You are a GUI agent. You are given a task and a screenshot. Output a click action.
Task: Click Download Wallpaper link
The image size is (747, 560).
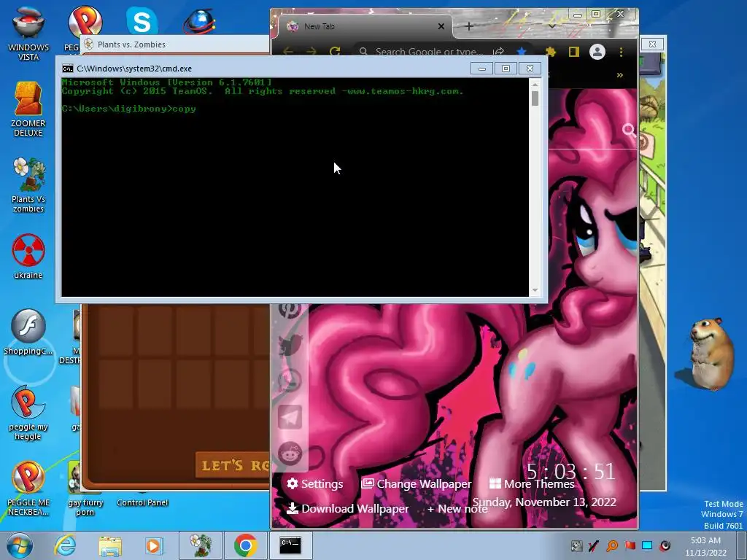(x=348, y=508)
